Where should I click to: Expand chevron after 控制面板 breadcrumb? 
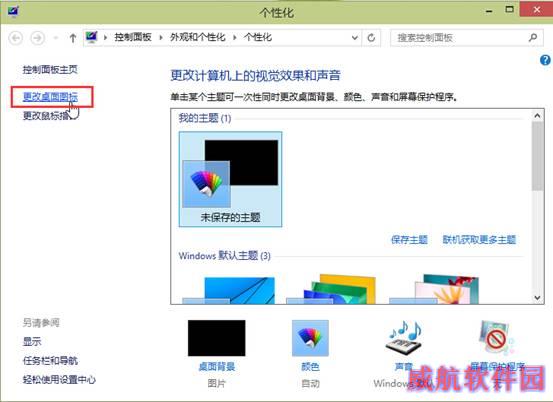point(161,37)
